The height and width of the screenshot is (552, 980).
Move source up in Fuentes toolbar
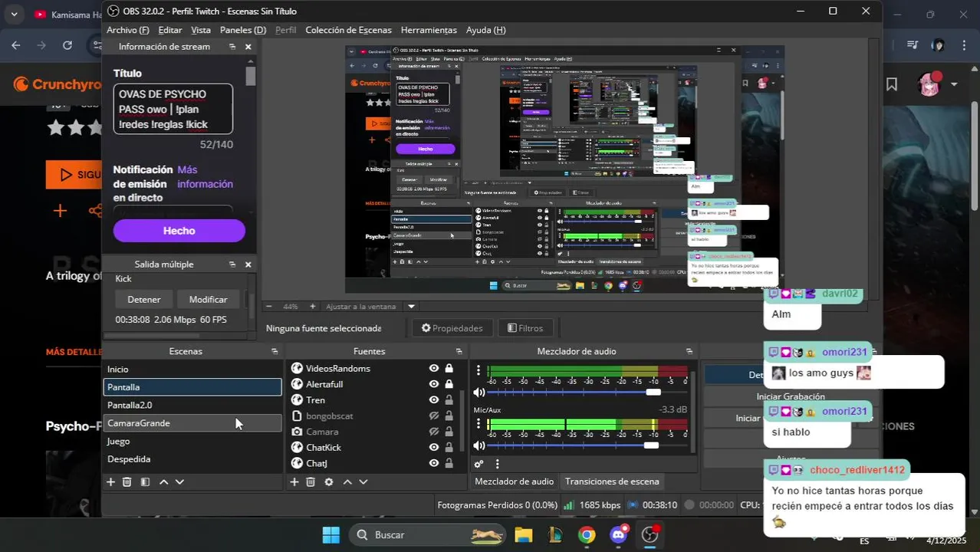(x=347, y=482)
